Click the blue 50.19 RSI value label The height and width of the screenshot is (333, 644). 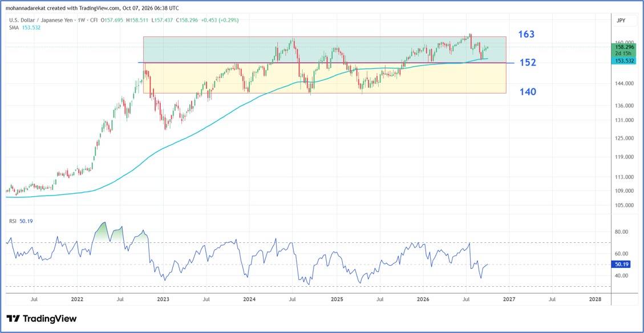622,265
